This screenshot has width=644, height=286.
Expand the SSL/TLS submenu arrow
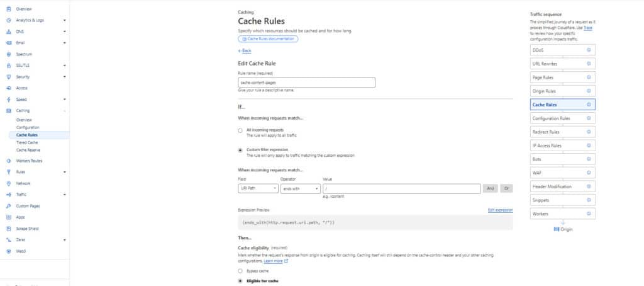point(65,66)
